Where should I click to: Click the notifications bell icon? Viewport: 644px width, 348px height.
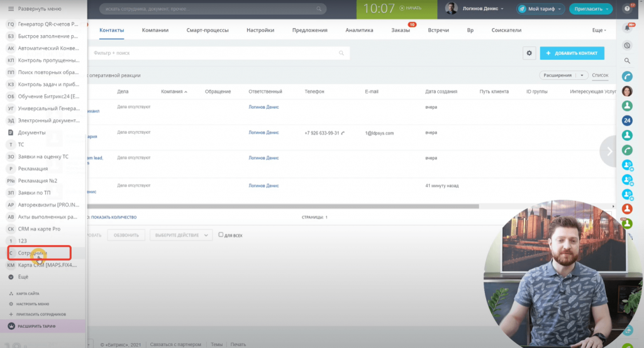click(x=627, y=28)
